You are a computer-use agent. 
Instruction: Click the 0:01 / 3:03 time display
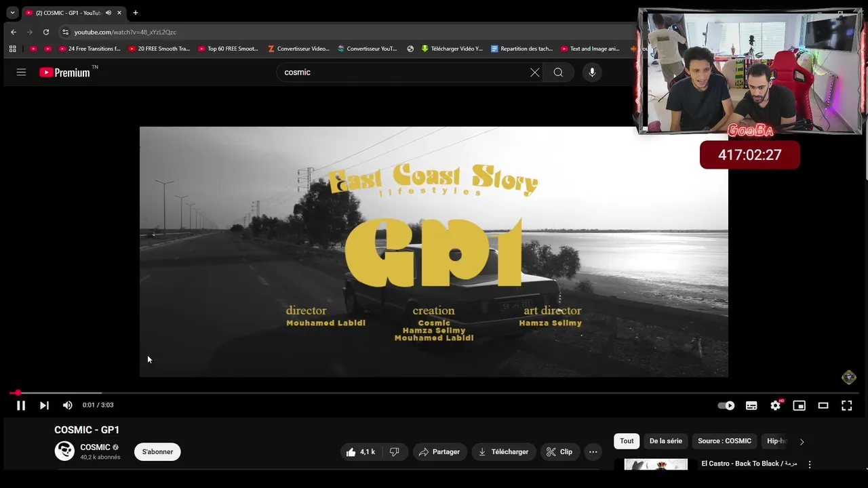(98, 405)
